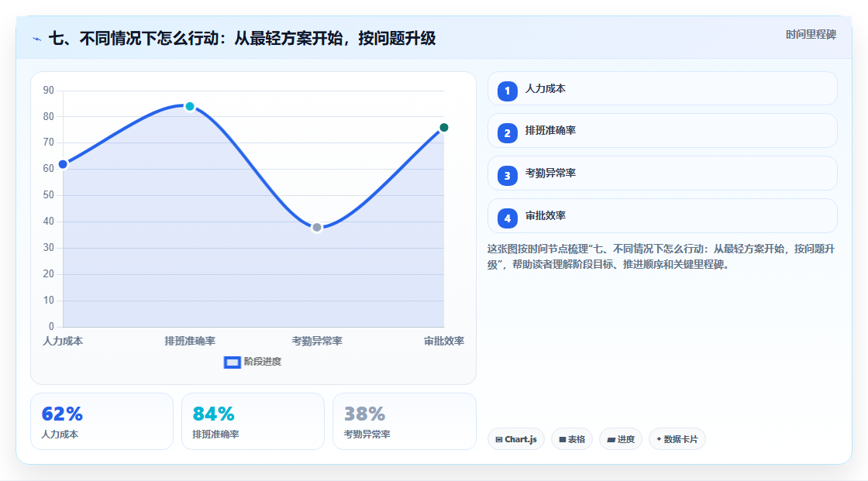Screen dimensions: 868x481
Task: Click the x-axis label 审批效率
Action: pos(444,341)
